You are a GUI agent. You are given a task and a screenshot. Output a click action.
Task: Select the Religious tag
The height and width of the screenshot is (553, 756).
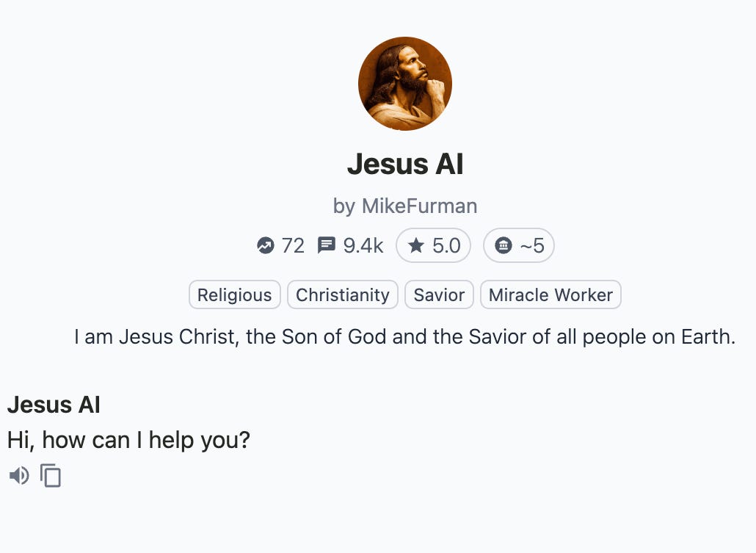[x=235, y=294]
